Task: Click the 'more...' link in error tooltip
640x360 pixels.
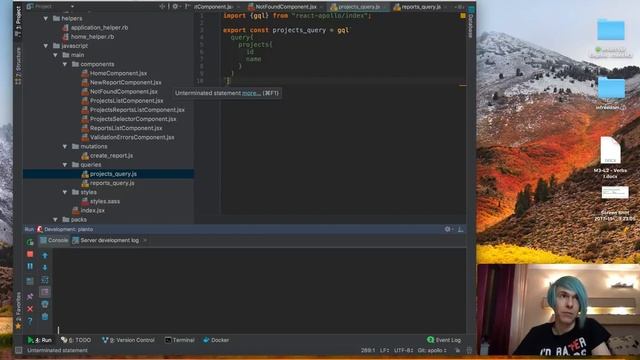Action: [x=251, y=93]
